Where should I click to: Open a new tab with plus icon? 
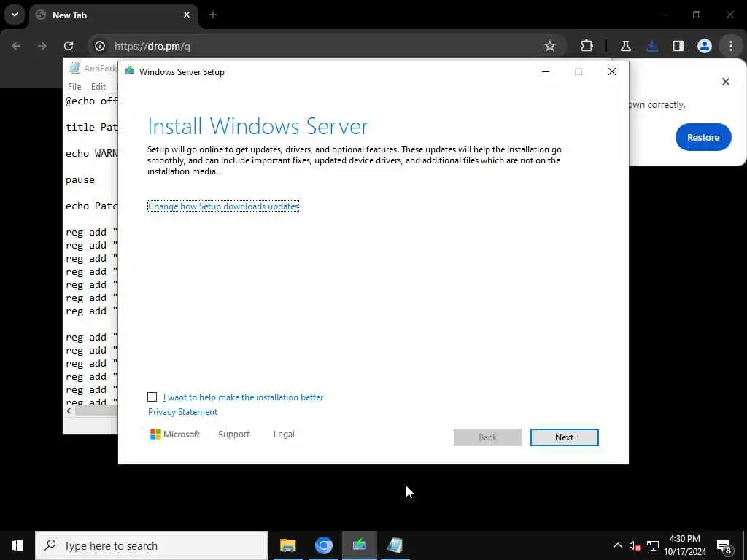tap(213, 15)
